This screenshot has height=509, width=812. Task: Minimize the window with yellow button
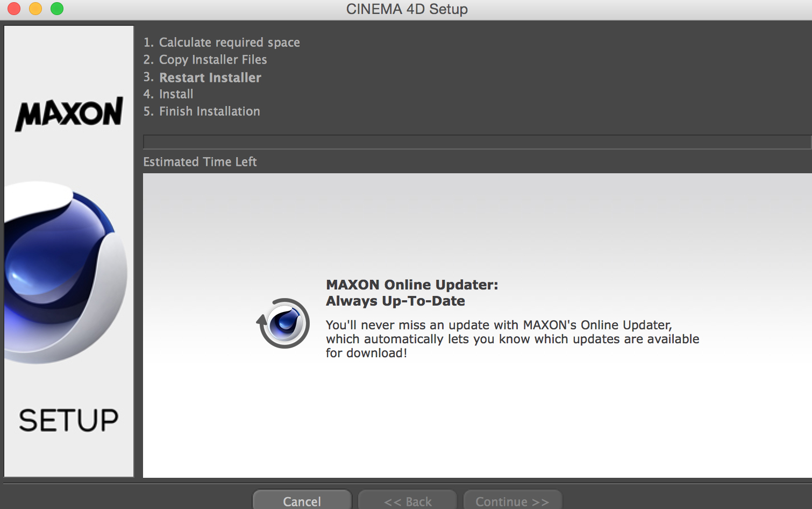pyautogui.click(x=35, y=9)
